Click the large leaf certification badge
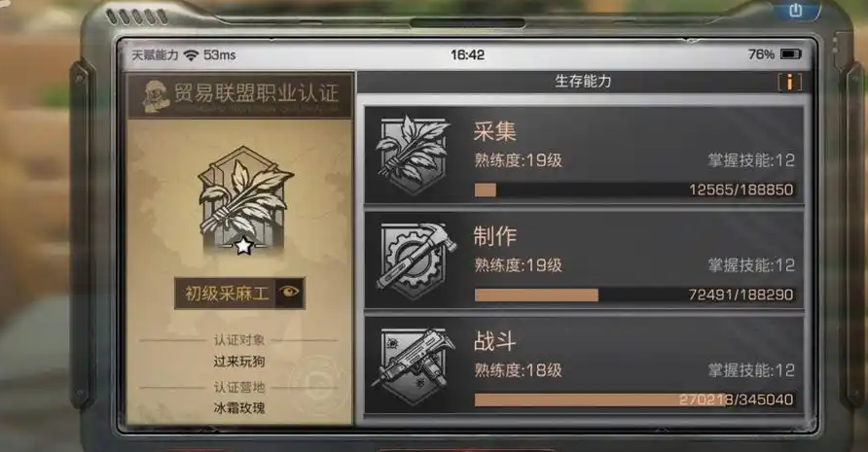 (x=243, y=199)
